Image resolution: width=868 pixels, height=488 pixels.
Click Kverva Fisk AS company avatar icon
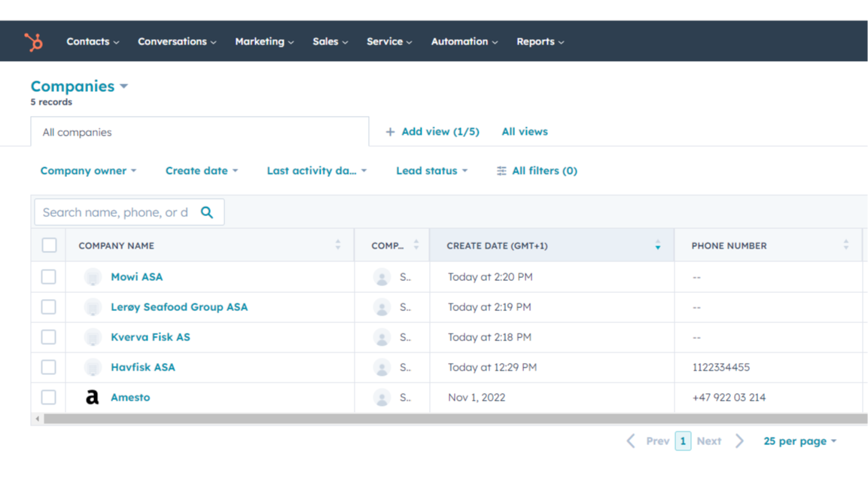(x=93, y=337)
